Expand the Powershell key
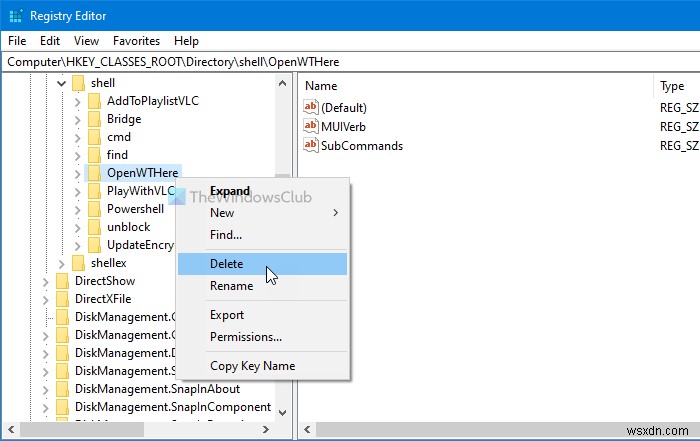This screenshot has width=700, height=441. coord(78,209)
